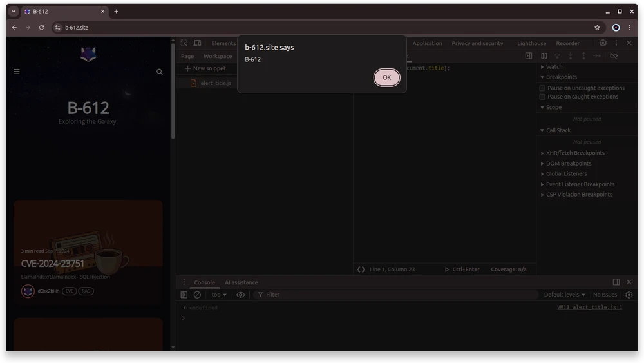Show console sidebar icon

coord(184,295)
